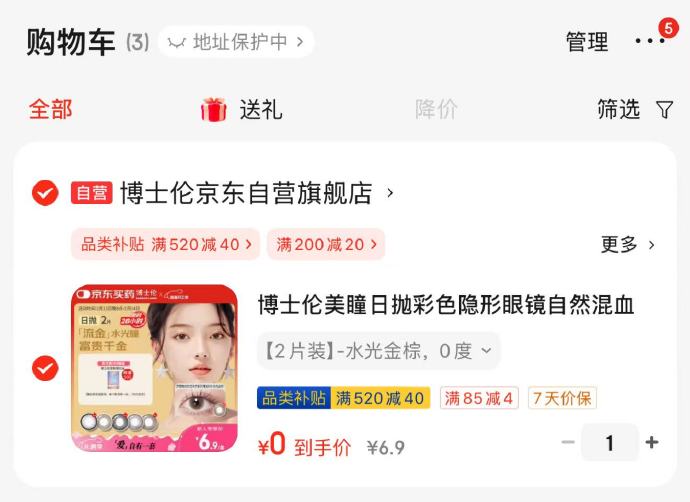Open the contact lens product thumbnail
The height and width of the screenshot is (502, 690).
[154, 368]
